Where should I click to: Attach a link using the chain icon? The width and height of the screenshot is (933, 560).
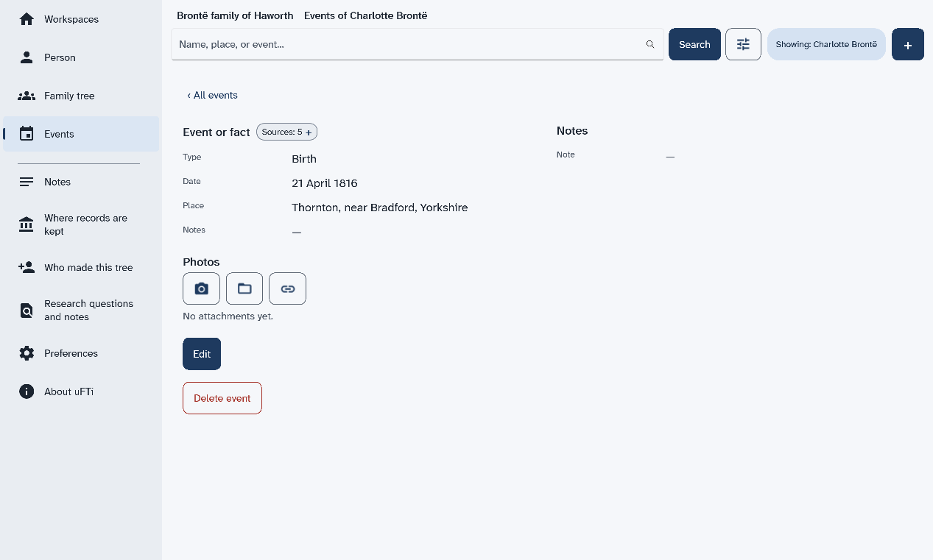click(287, 288)
